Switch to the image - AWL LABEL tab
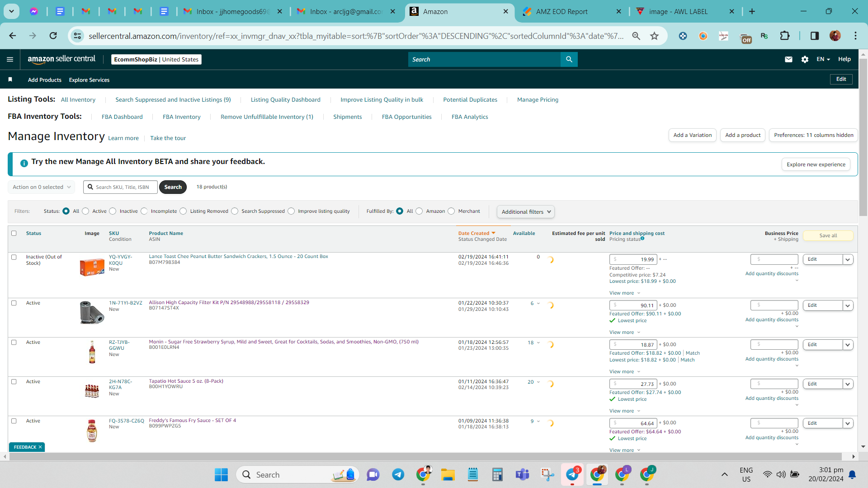The width and height of the screenshot is (868, 488). 685,12
